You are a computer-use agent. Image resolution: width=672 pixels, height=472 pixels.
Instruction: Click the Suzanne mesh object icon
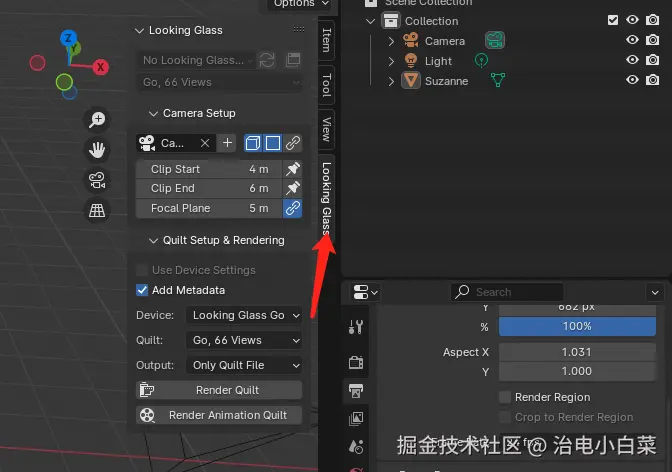[411, 81]
